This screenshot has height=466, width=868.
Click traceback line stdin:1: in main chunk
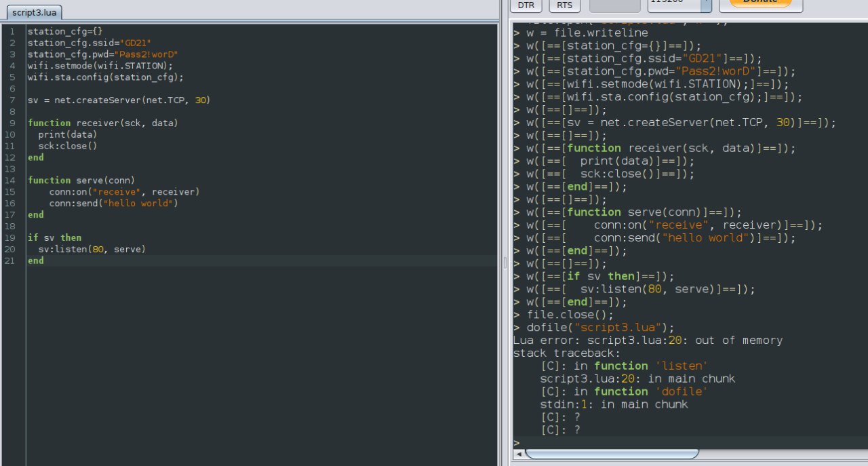tap(614, 404)
